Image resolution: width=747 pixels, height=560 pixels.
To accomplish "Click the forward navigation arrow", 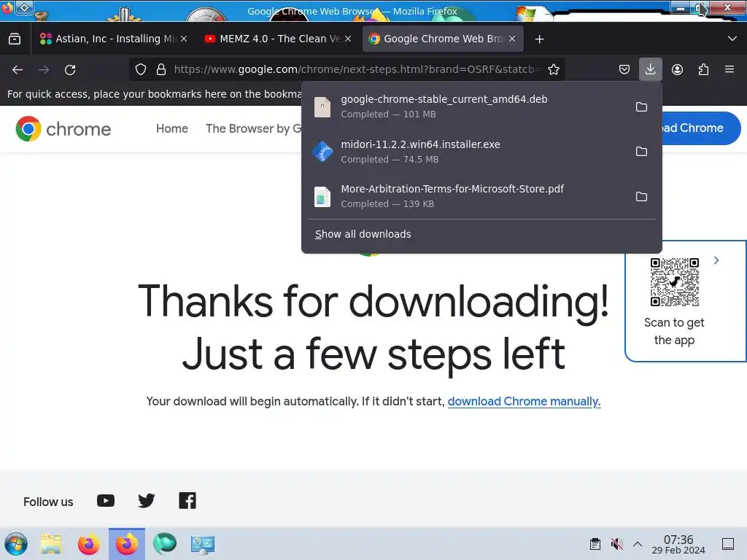I will pos(44,69).
